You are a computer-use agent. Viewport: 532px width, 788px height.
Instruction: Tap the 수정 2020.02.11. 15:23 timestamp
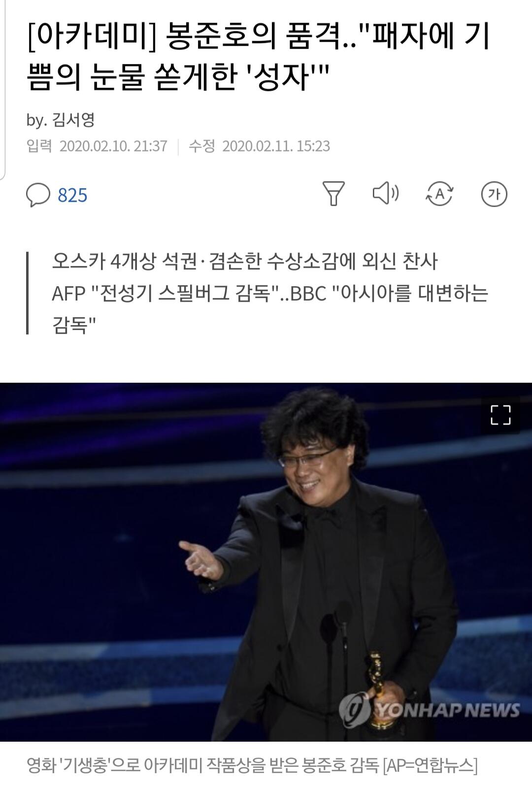(x=260, y=146)
